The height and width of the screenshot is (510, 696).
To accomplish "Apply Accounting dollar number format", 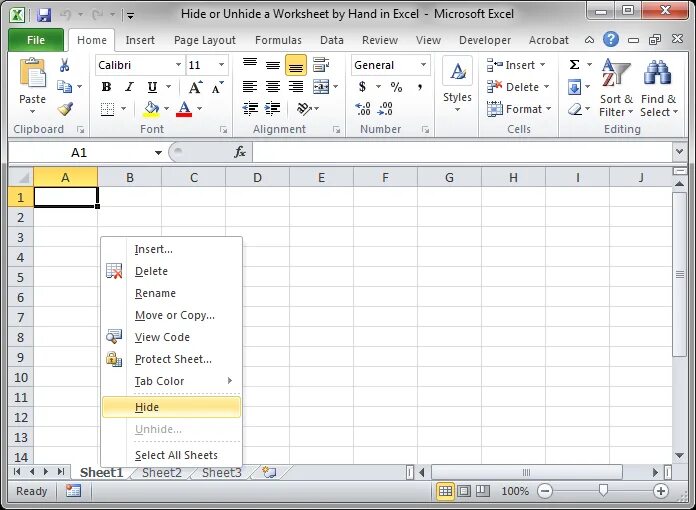I will point(363,87).
